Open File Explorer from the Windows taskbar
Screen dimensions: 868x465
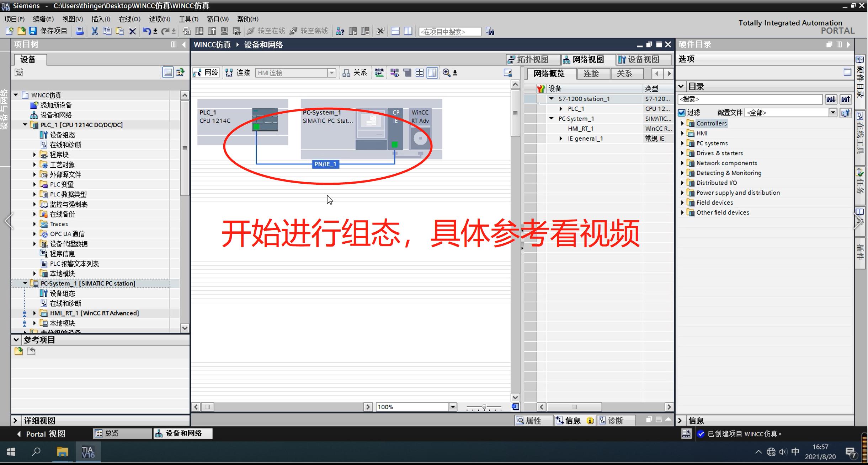(62, 452)
